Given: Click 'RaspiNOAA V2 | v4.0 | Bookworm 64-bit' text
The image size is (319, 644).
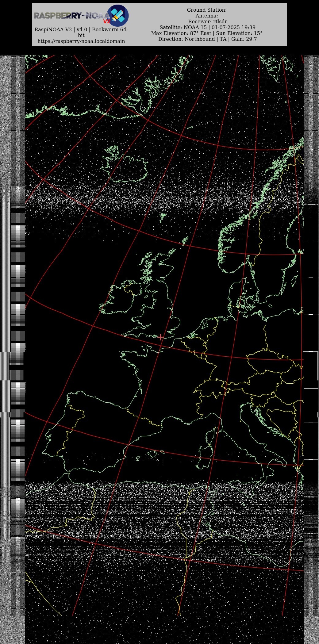Looking at the screenshot, I should coord(81,33).
